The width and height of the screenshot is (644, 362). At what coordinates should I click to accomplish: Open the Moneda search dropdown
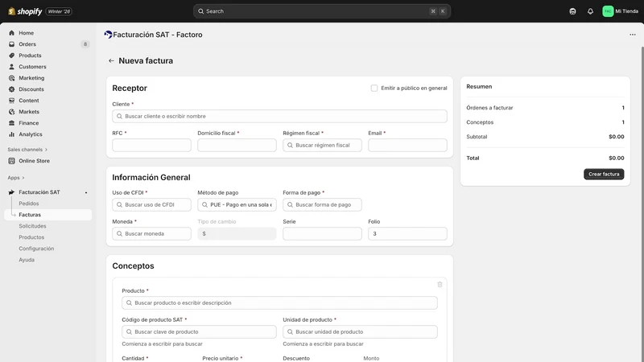pyautogui.click(x=151, y=233)
